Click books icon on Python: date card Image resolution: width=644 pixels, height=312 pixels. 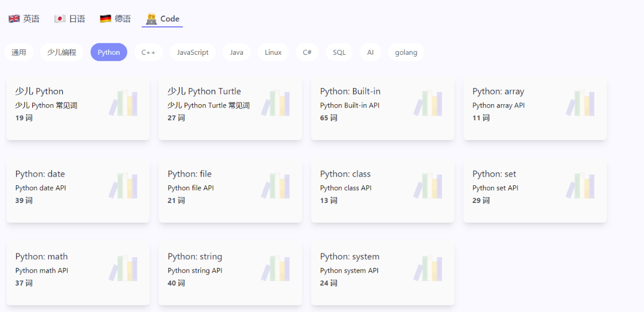point(123,186)
